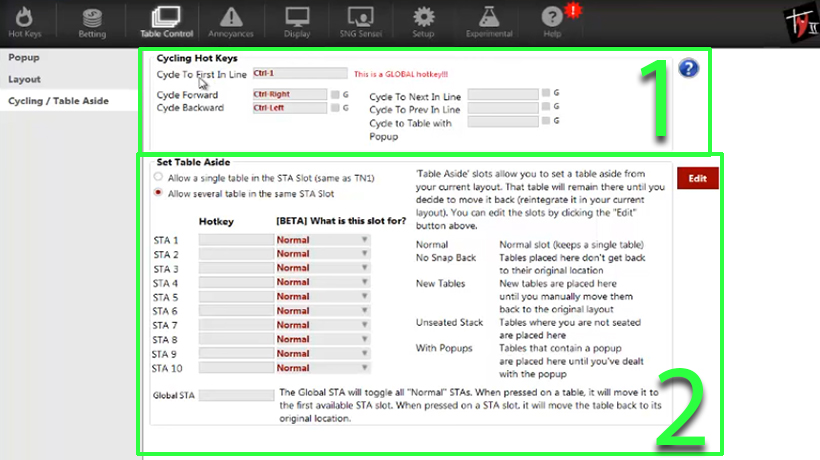This screenshot has height=460, width=820.
Task: Click Cycle To First In Line hotkey field
Action: click(x=300, y=73)
